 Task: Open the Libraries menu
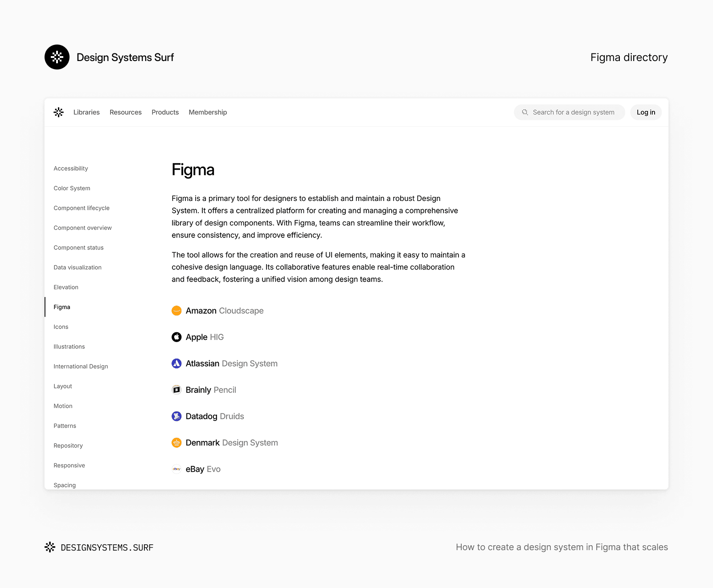(x=86, y=112)
